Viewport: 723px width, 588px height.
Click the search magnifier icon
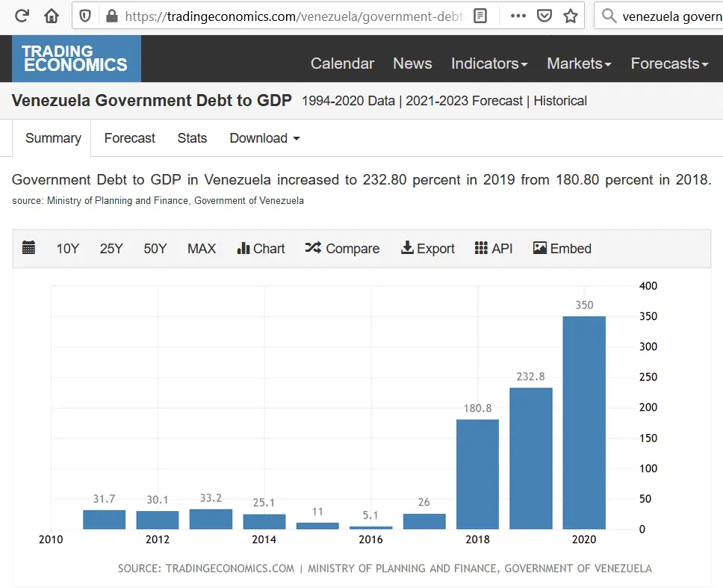(609, 16)
